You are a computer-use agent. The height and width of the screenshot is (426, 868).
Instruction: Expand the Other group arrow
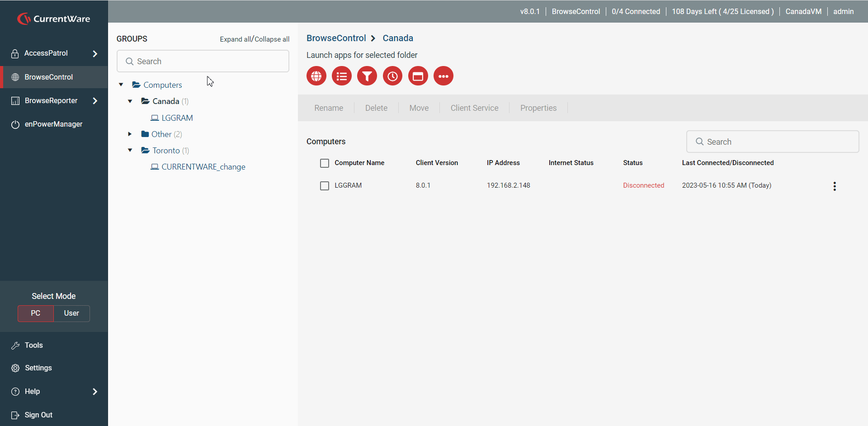pyautogui.click(x=130, y=134)
